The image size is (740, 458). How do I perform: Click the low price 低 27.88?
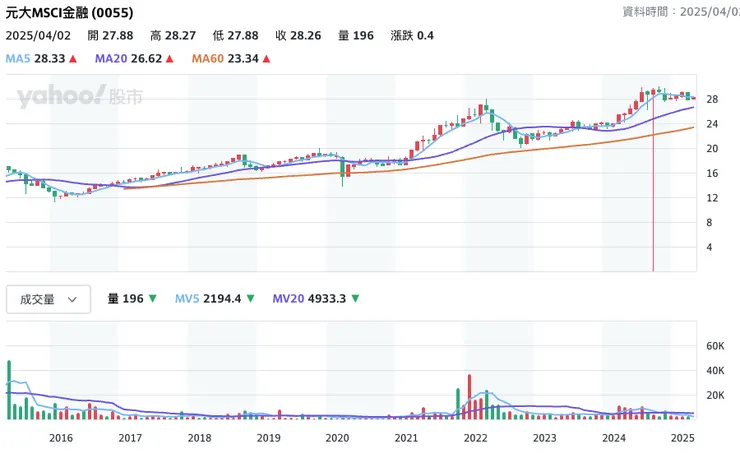pyautogui.click(x=235, y=35)
